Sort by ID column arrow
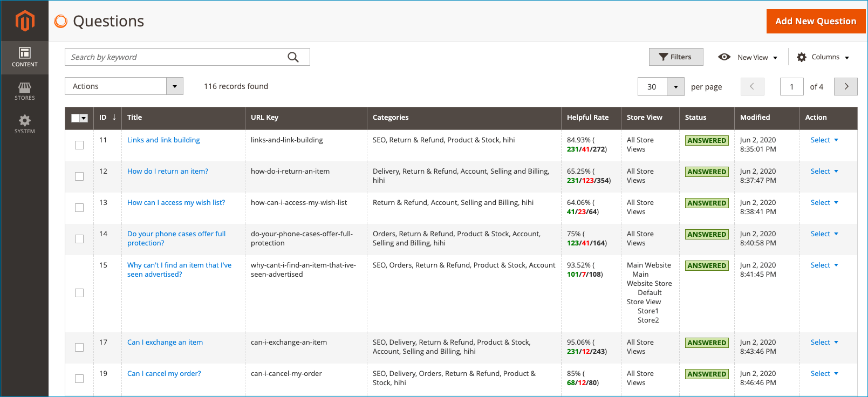 [114, 117]
